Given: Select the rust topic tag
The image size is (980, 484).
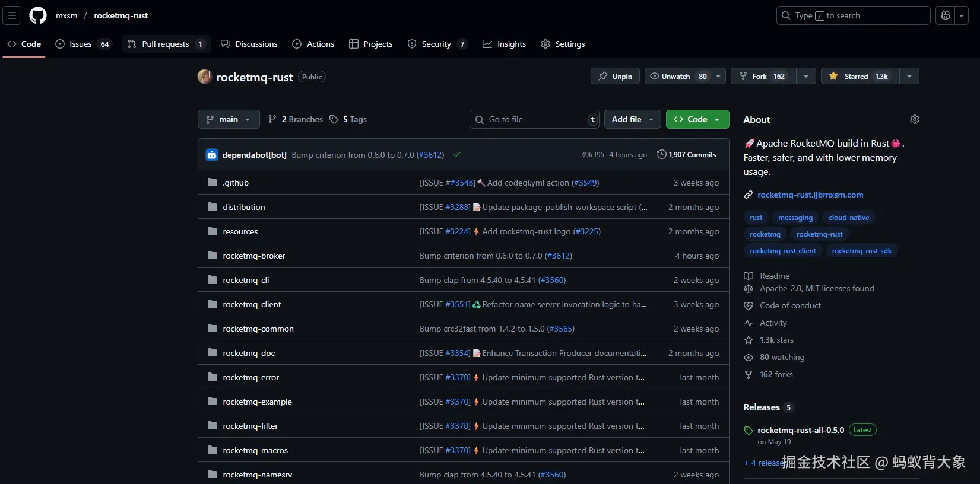Looking at the screenshot, I should pyautogui.click(x=756, y=218).
